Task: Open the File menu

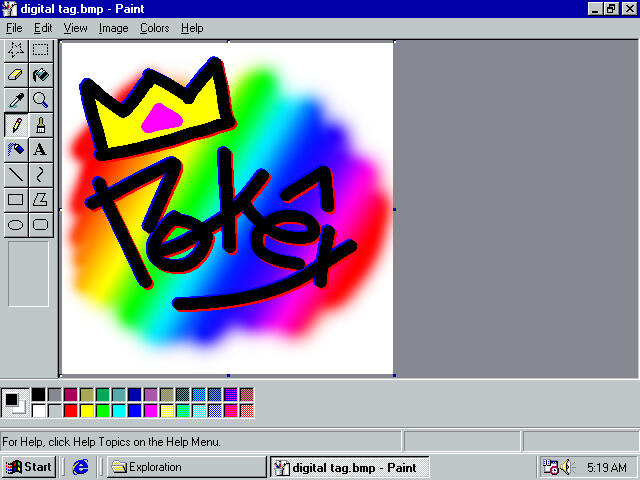Action: (14, 28)
